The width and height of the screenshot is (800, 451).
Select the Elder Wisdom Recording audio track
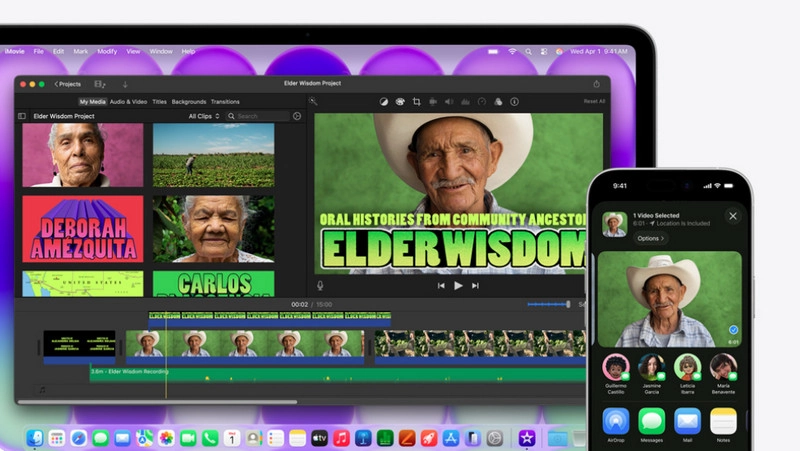tap(338, 374)
